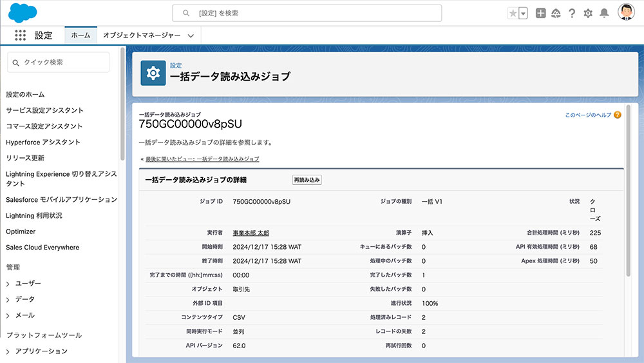Open サービス設定アシスタント in sidebar
The height and width of the screenshot is (363, 644).
[45, 110]
